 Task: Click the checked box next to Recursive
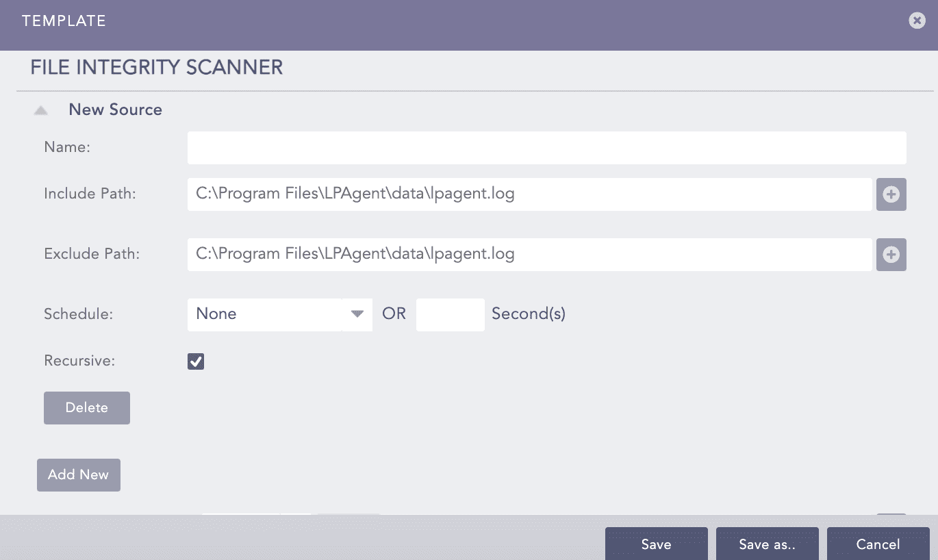coord(196,361)
